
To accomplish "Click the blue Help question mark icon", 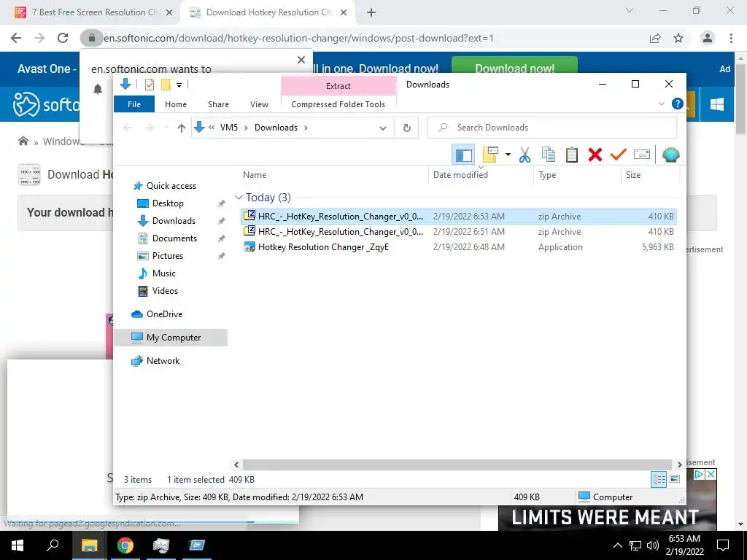I will [x=677, y=104].
